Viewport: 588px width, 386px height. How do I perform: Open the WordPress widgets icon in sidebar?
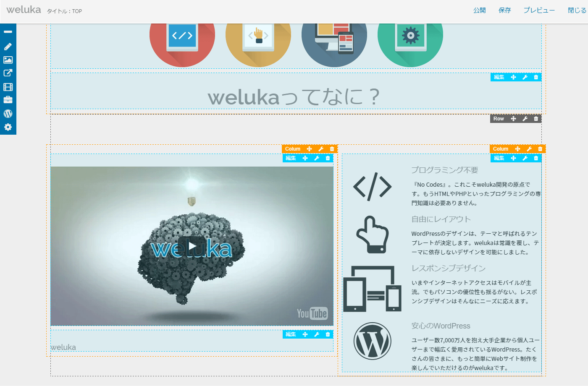[x=8, y=114]
